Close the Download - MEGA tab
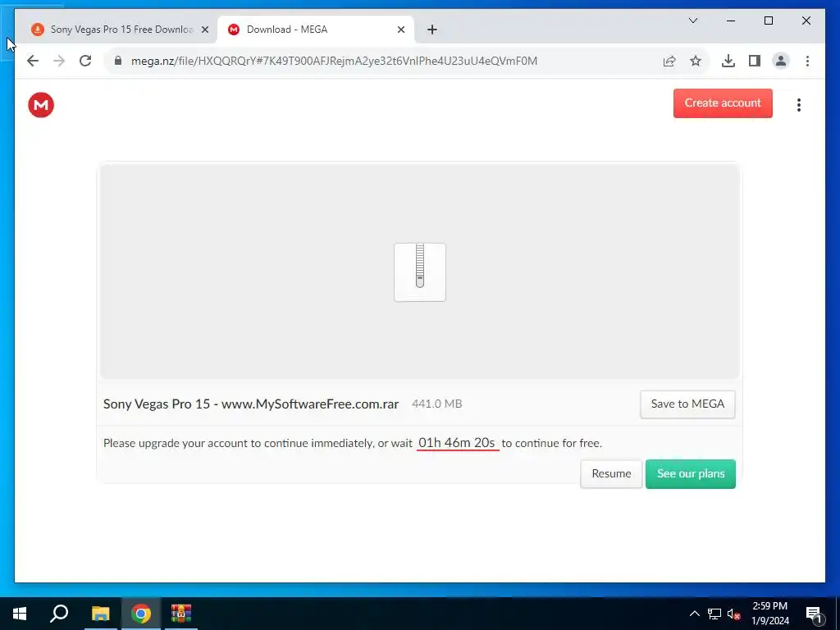The image size is (840, 630). (400, 30)
